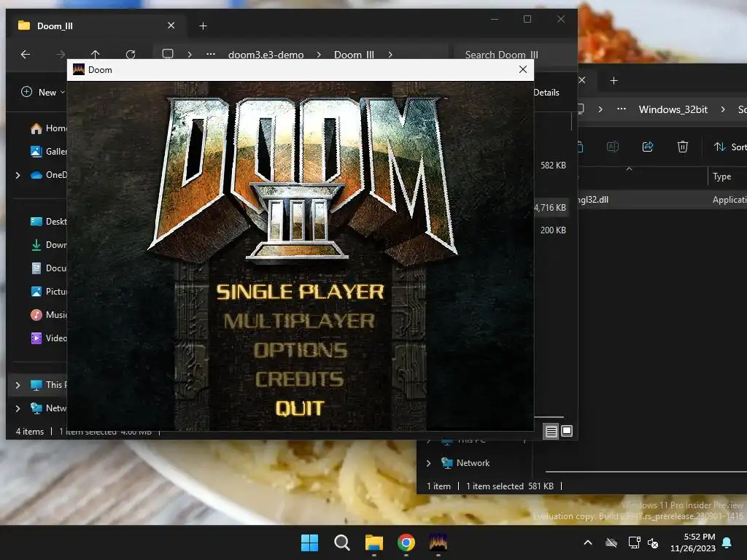Click Share icon in back Explorer toolbar
747x560 pixels.
648,147
